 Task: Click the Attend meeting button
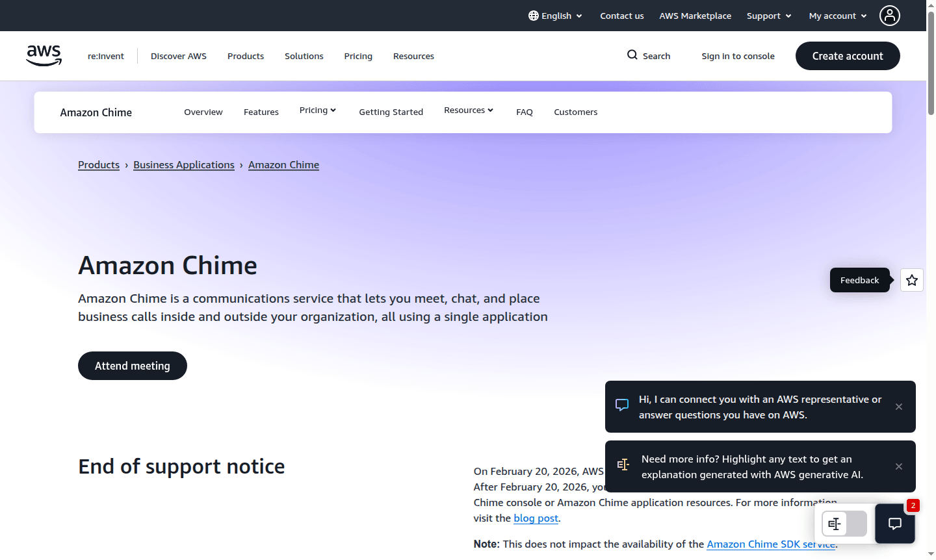click(x=132, y=365)
